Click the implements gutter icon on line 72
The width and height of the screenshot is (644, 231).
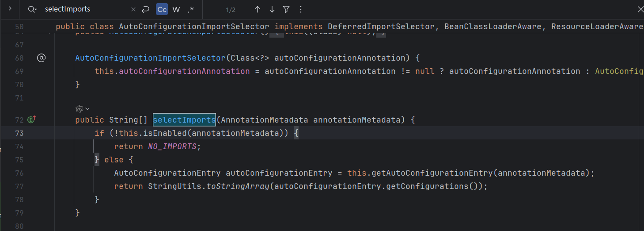(x=31, y=119)
